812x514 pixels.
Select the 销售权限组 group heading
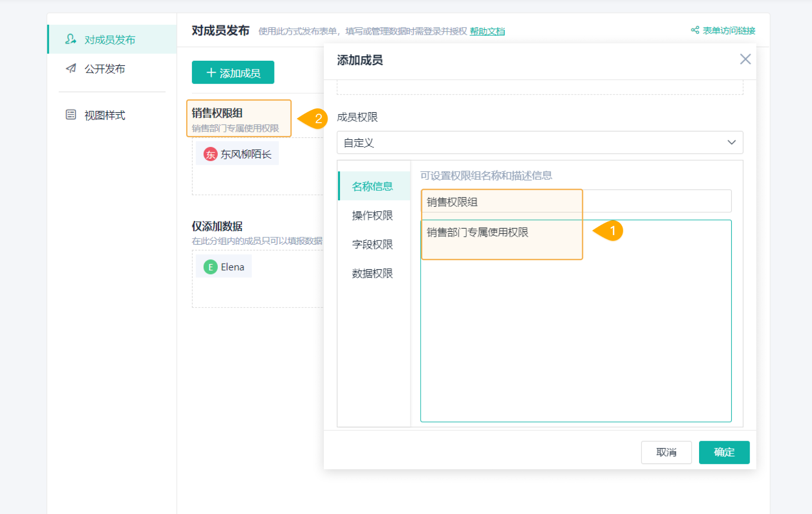(217, 113)
